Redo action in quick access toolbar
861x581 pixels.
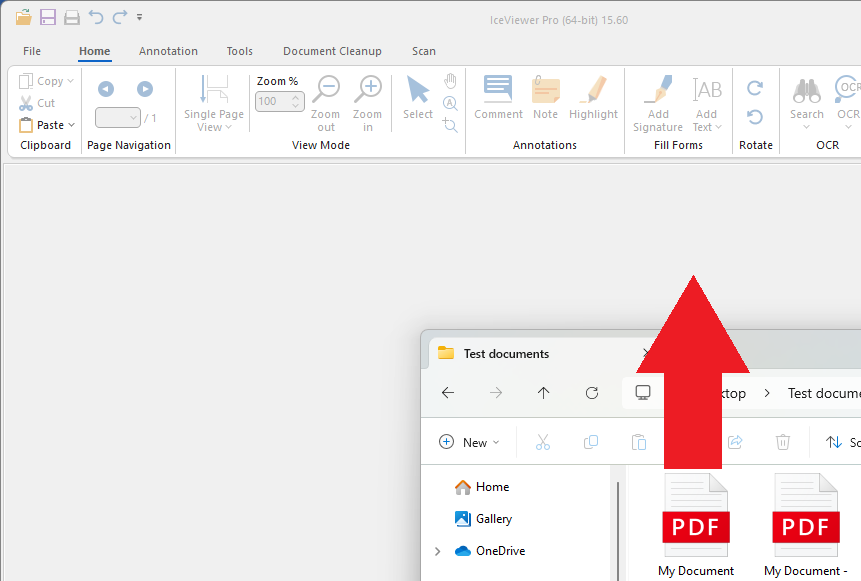pos(120,18)
